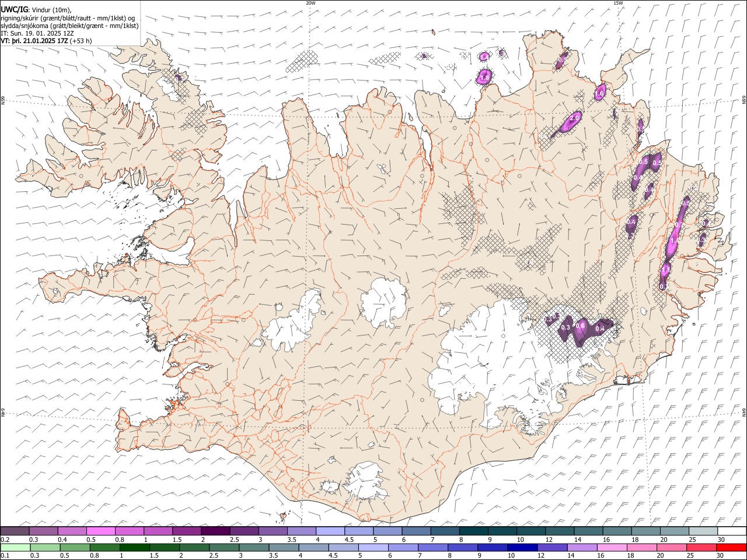Select the darkest green 1–1.5 swatch in lower bar
Image resolution: width=747 pixels, height=560 pixels.
point(135,547)
